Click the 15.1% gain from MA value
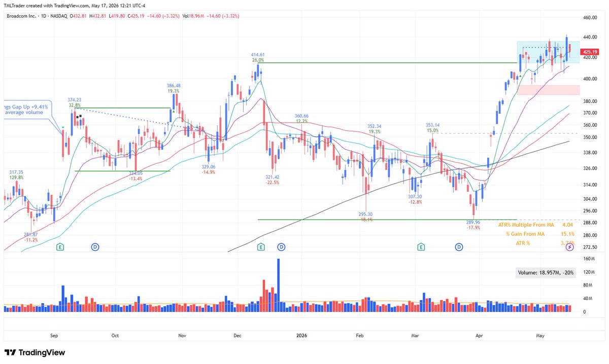This screenshot has width=609, height=364. point(568,234)
